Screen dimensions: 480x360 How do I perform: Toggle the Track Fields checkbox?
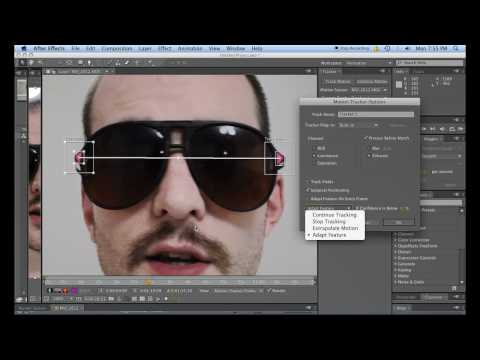(x=308, y=182)
